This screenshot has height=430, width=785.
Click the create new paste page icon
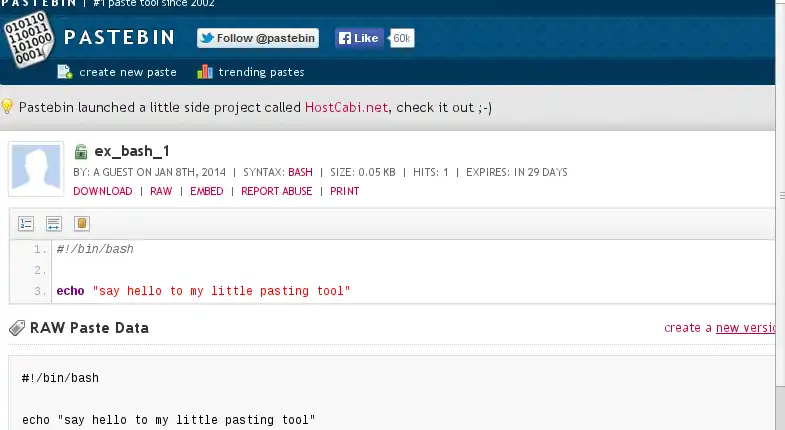tap(65, 72)
